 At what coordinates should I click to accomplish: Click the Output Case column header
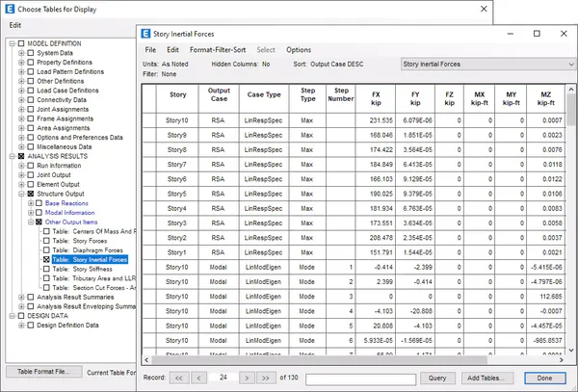point(219,98)
